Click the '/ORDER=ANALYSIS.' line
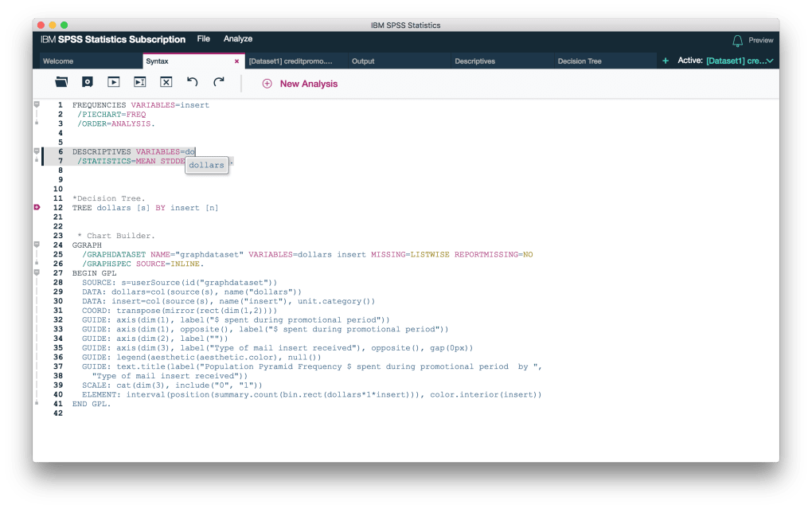Viewport: 812px width, 509px height. coord(116,124)
